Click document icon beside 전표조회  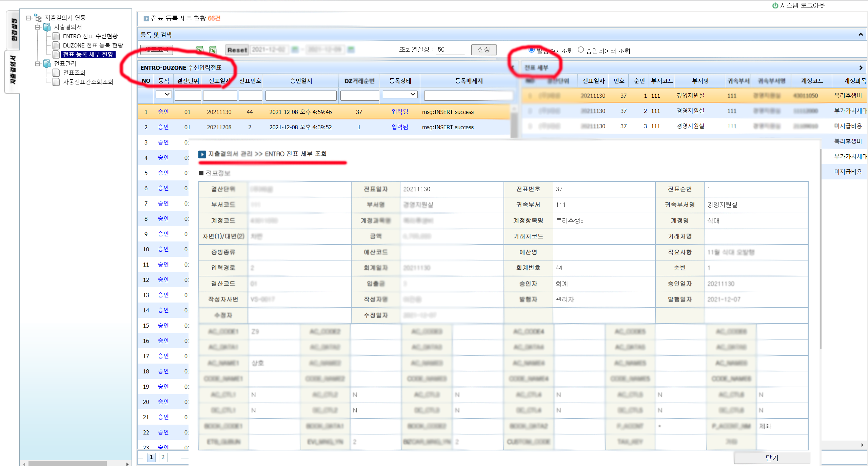[x=56, y=73]
